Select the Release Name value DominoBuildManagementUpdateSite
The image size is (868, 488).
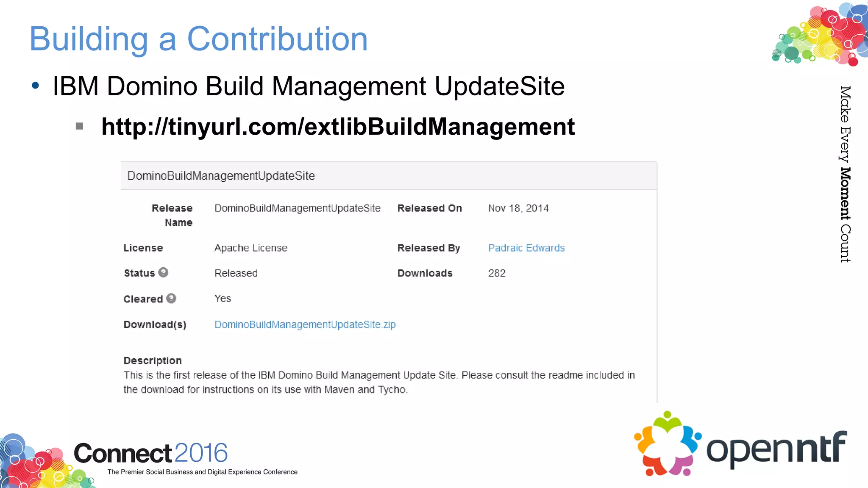tap(298, 208)
